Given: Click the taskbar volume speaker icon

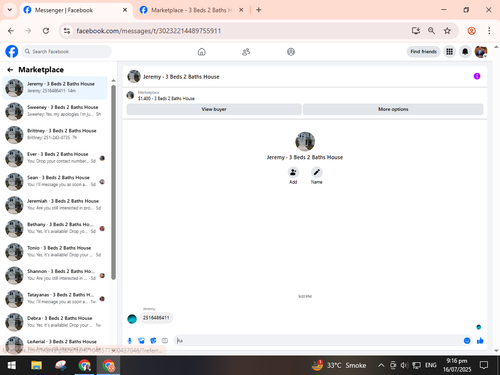Looking at the screenshot, I should coord(404,366).
